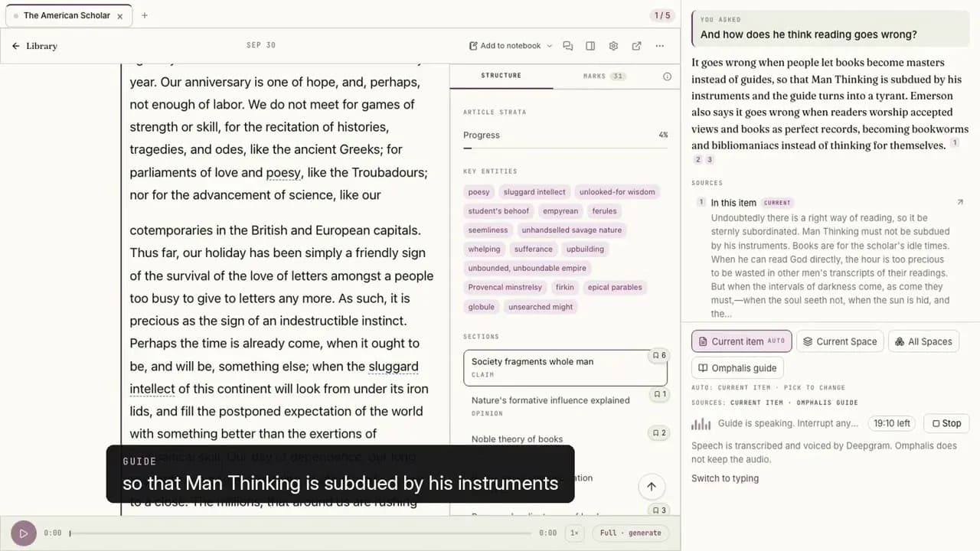Click the 'You asked' question box
Screen dimensions: 980x551
830,28
